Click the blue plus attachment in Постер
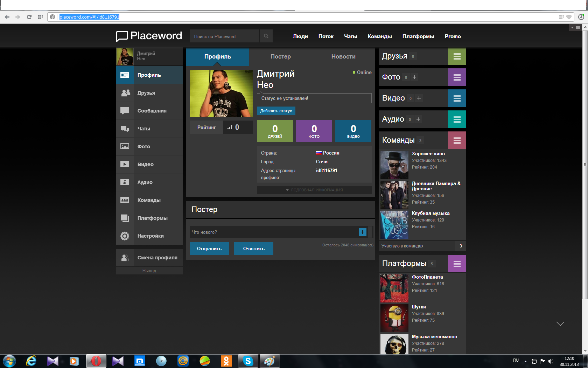Screen dimensions: 588x368 click(x=363, y=232)
